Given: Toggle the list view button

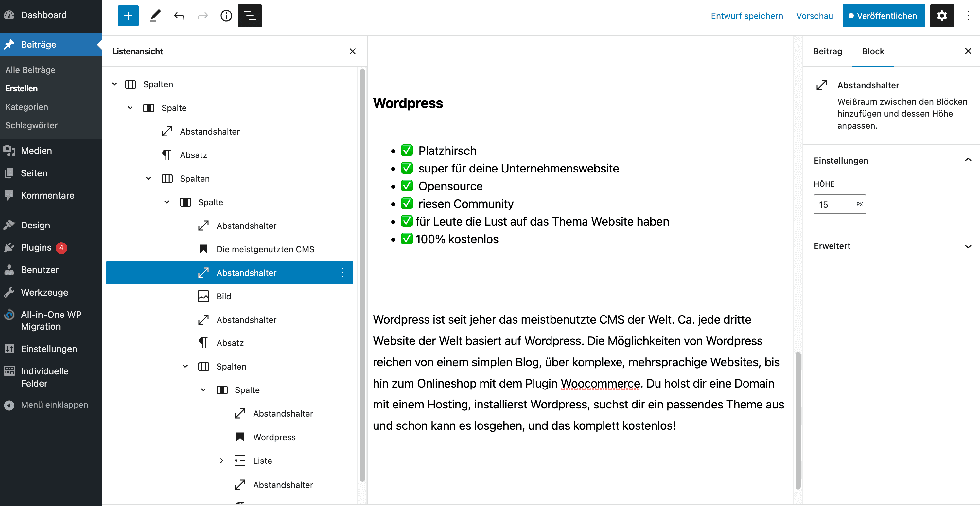Looking at the screenshot, I should click(x=250, y=16).
